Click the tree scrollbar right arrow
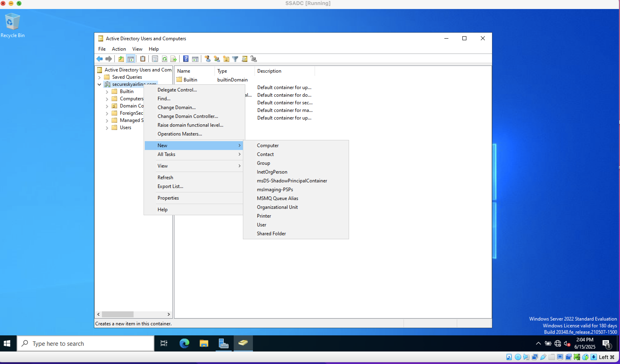620x364 pixels. tap(169, 314)
